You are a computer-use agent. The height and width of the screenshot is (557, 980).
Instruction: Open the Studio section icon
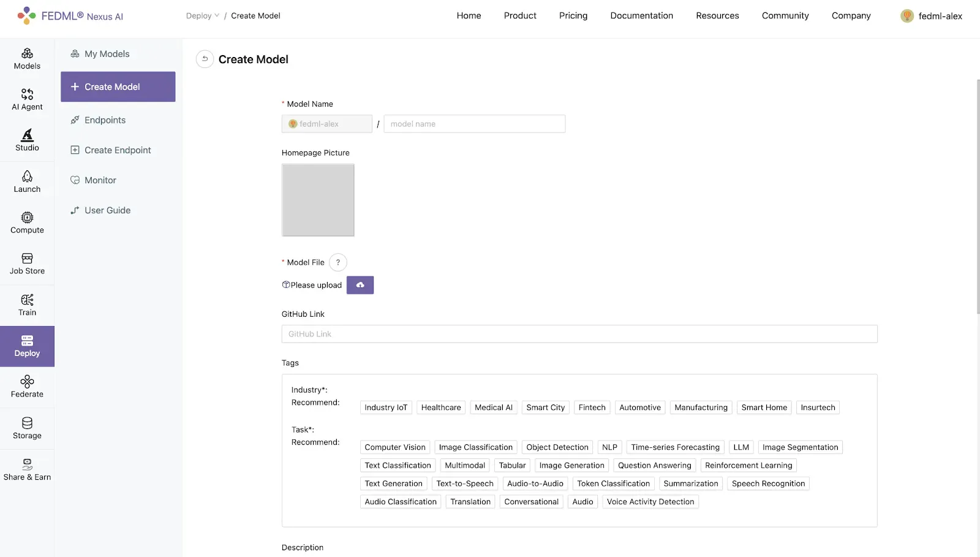pyautogui.click(x=27, y=135)
